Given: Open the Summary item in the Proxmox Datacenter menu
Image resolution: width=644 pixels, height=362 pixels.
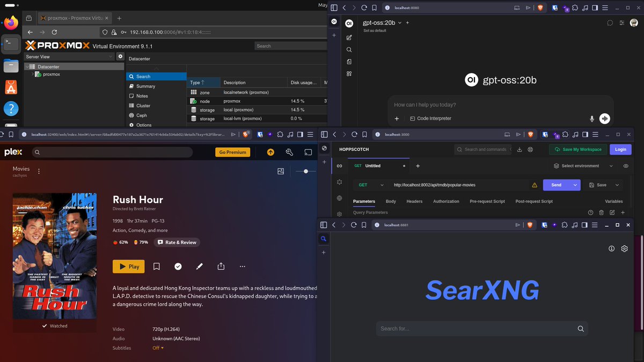Looking at the screenshot, I should (x=145, y=86).
